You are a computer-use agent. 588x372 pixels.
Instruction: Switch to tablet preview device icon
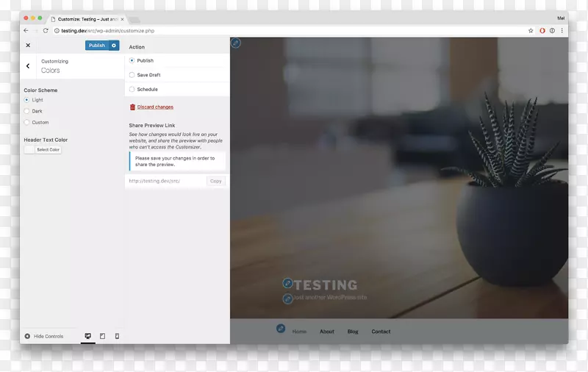(102, 336)
